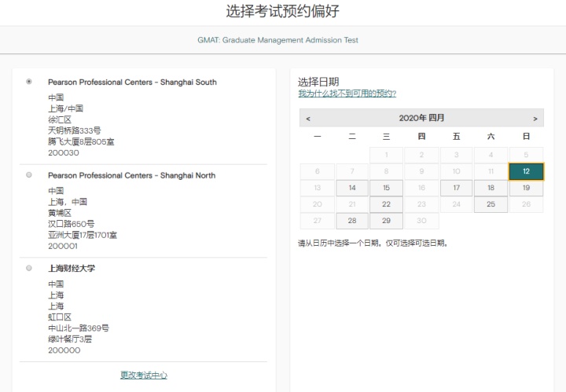Click Pearson Professional Centers - Shanghai North label
This screenshot has width=566, height=392.
tap(131, 175)
